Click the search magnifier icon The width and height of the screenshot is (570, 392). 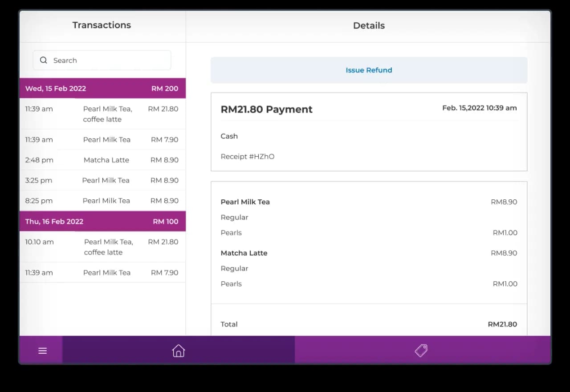pyautogui.click(x=44, y=60)
